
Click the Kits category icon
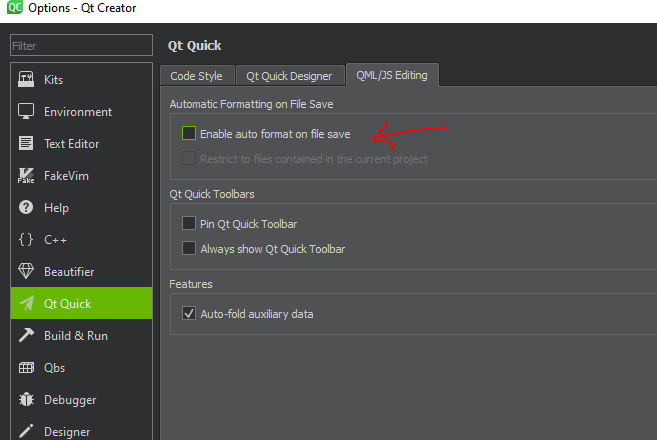click(x=27, y=80)
